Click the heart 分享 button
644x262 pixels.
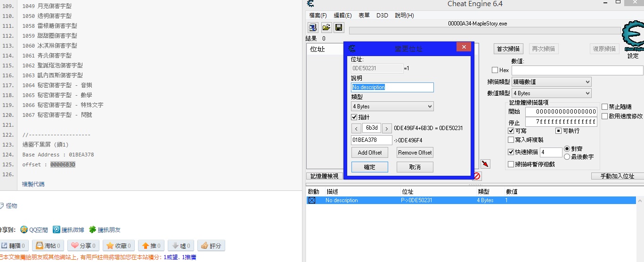tap(83, 246)
